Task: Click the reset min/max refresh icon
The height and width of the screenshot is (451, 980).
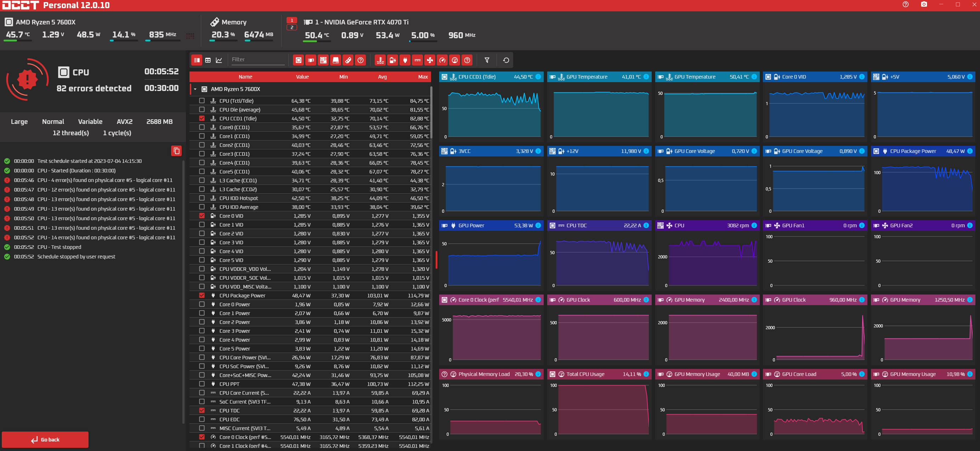Action: point(506,60)
